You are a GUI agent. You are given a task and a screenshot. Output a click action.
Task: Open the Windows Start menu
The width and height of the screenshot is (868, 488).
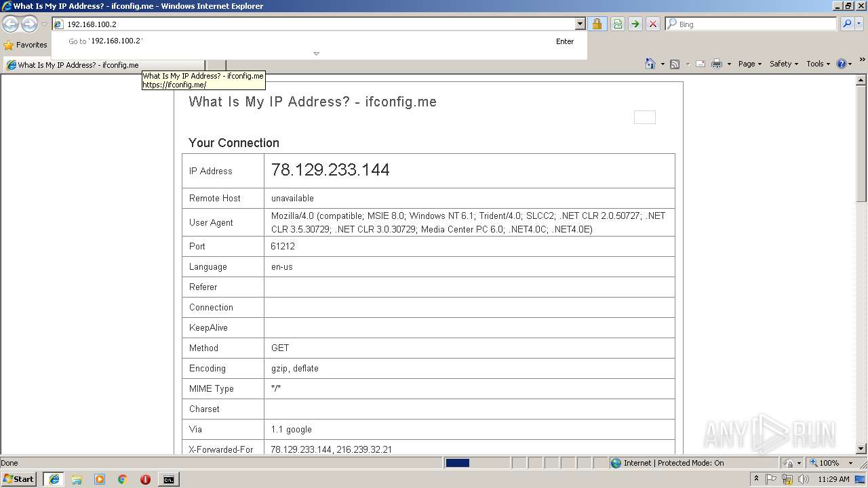[19, 479]
